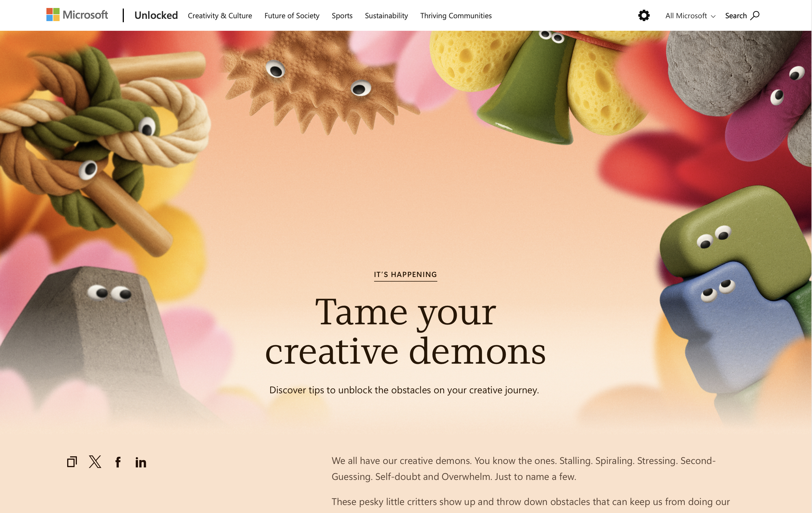
Task: Click the chevron next to All Microsoft
Action: 713,16
